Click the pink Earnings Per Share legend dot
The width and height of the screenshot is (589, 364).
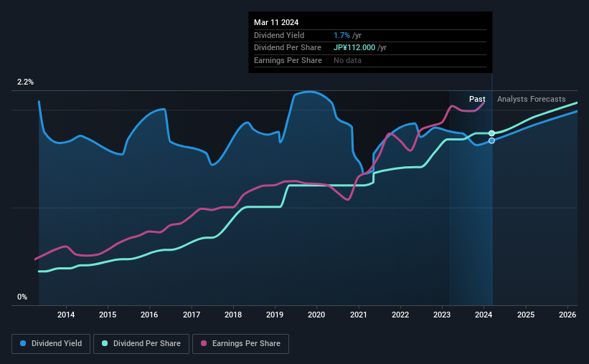point(204,343)
